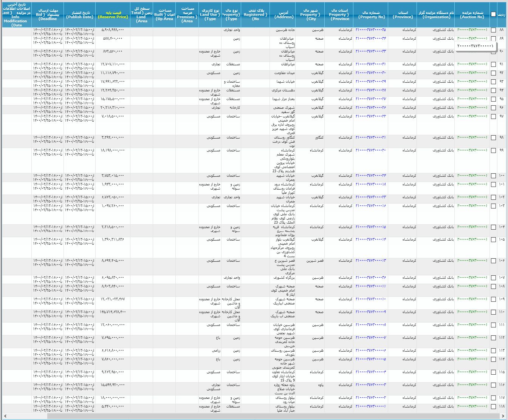Follow property number link in row 97

click(x=371, y=116)
